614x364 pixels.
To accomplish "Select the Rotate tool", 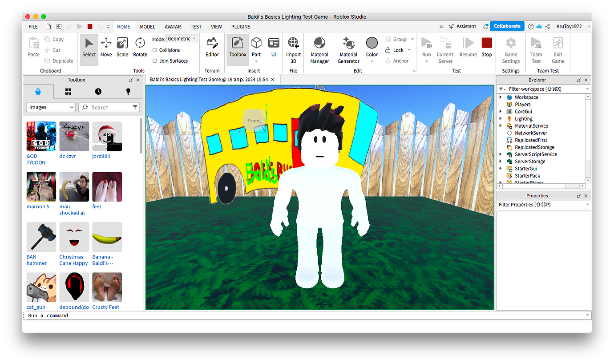I will coord(140,48).
